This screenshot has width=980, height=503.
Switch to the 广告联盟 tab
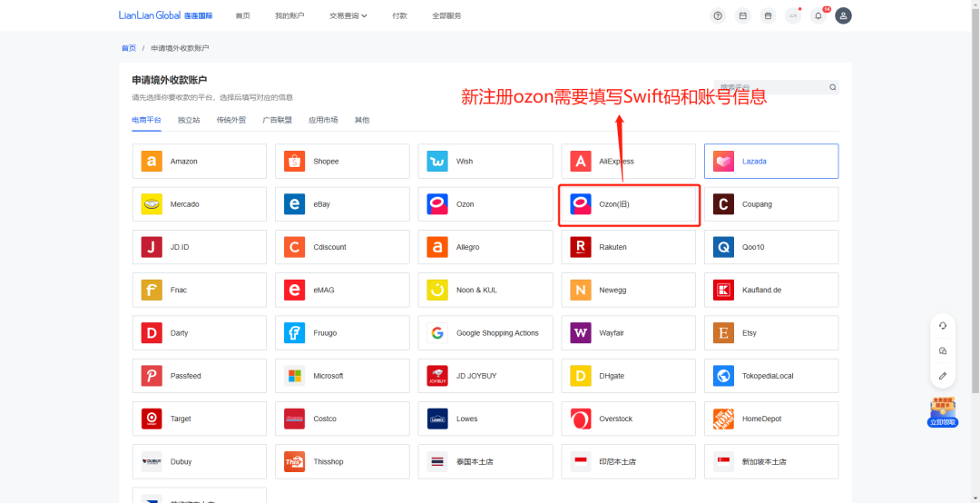(x=277, y=120)
